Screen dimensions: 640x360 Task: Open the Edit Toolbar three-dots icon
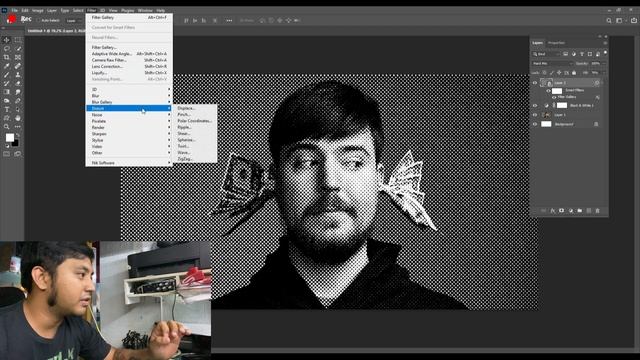[18, 127]
